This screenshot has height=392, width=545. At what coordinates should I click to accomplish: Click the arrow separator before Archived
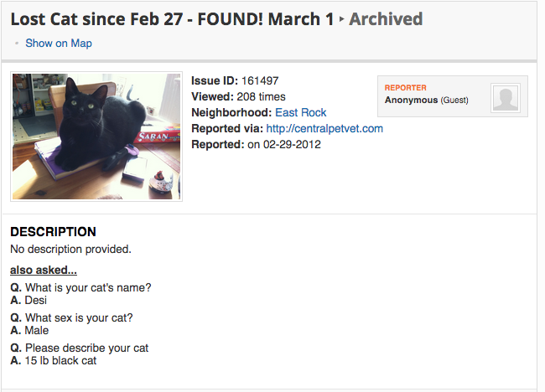pyautogui.click(x=341, y=19)
